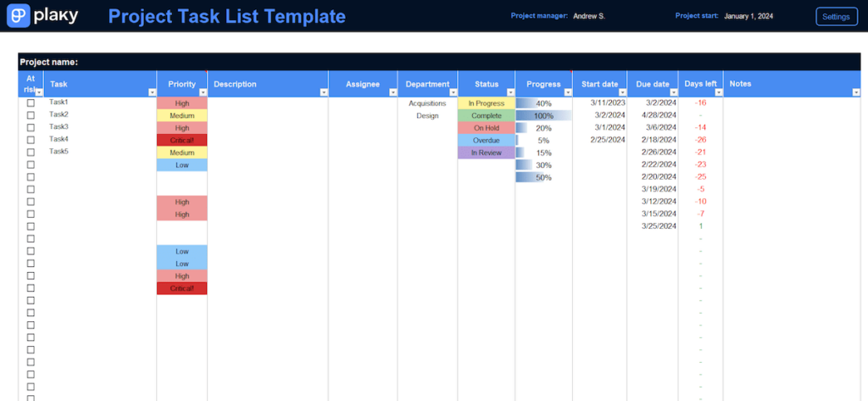This screenshot has height=401, width=868.
Task: Tick the At risk checkbox in the 3/19/2024 row
Action: click(x=31, y=189)
